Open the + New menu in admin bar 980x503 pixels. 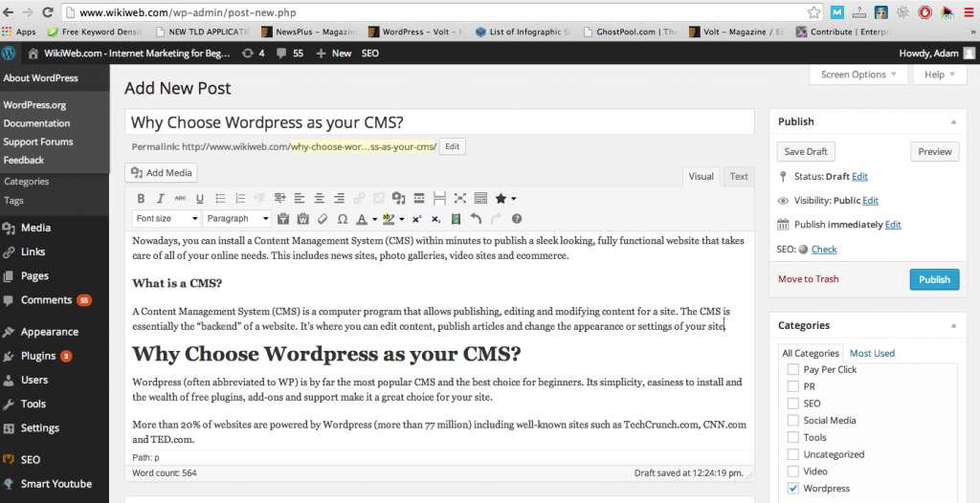coord(334,54)
